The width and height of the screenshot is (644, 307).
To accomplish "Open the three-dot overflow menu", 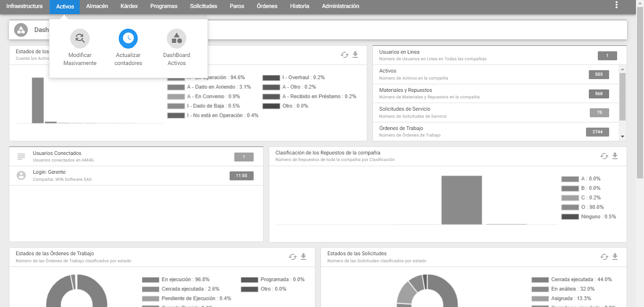I will click(x=617, y=5).
